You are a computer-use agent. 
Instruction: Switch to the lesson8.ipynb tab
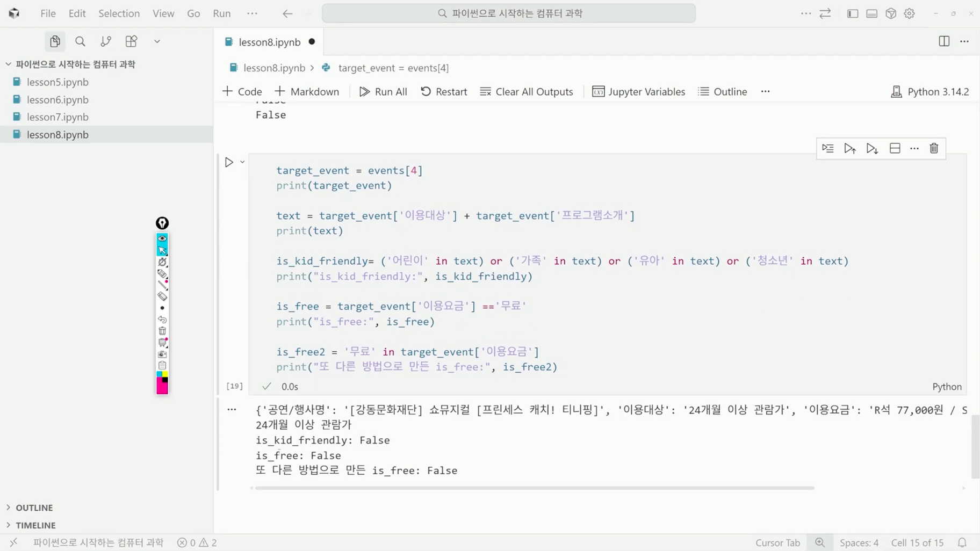(269, 42)
